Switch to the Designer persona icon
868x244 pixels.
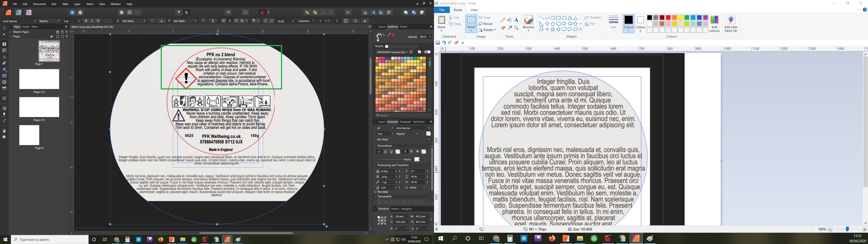point(19,12)
